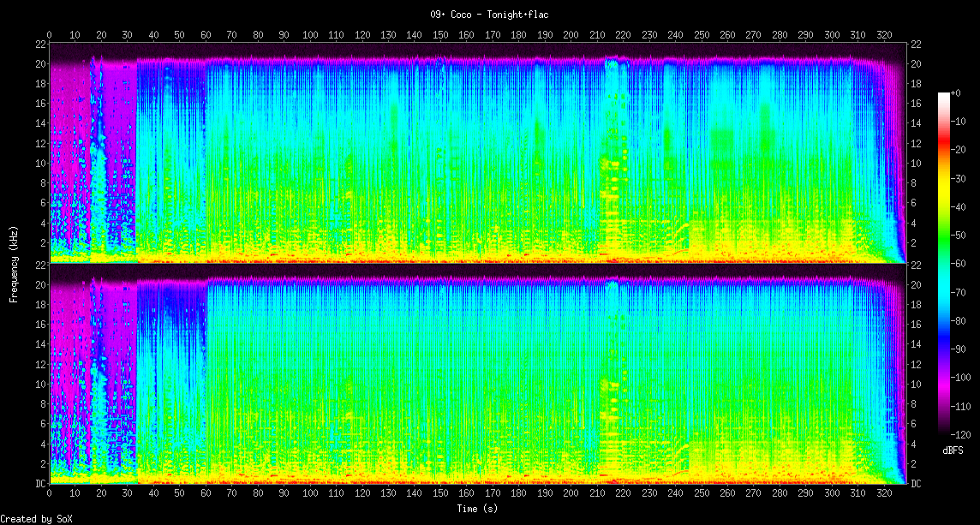
Task: Click the 20 kHz tick on upper-left frequency axis
Action: coord(39,64)
